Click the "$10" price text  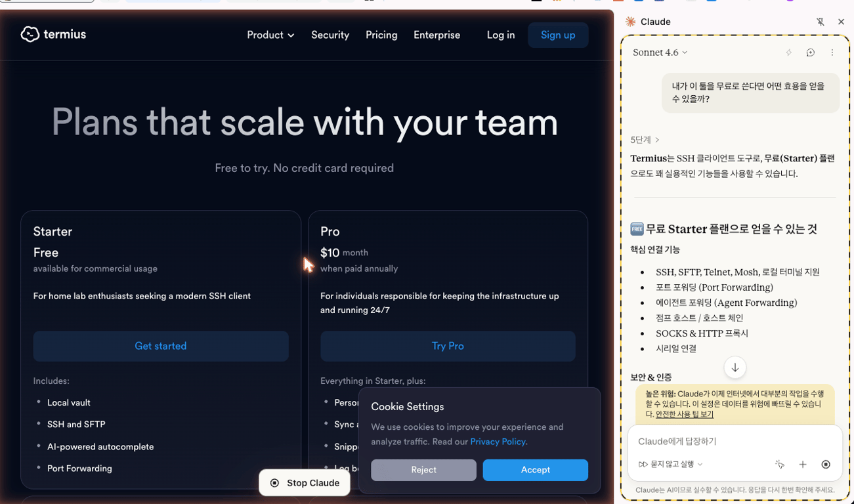(x=330, y=253)
